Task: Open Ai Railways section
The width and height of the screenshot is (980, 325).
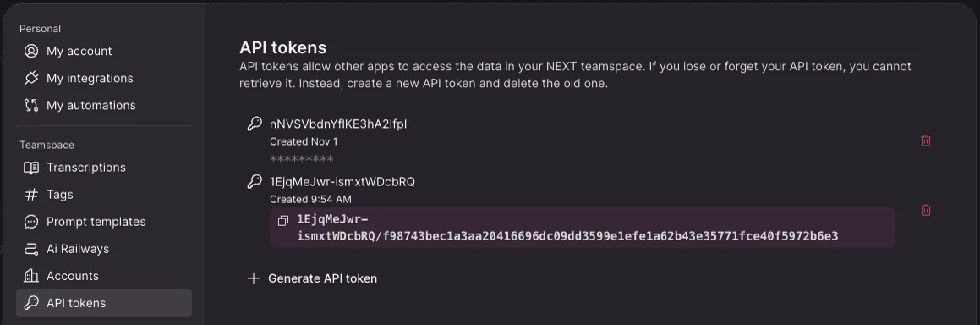Action: pyautogui.click(x=104, y=249)
